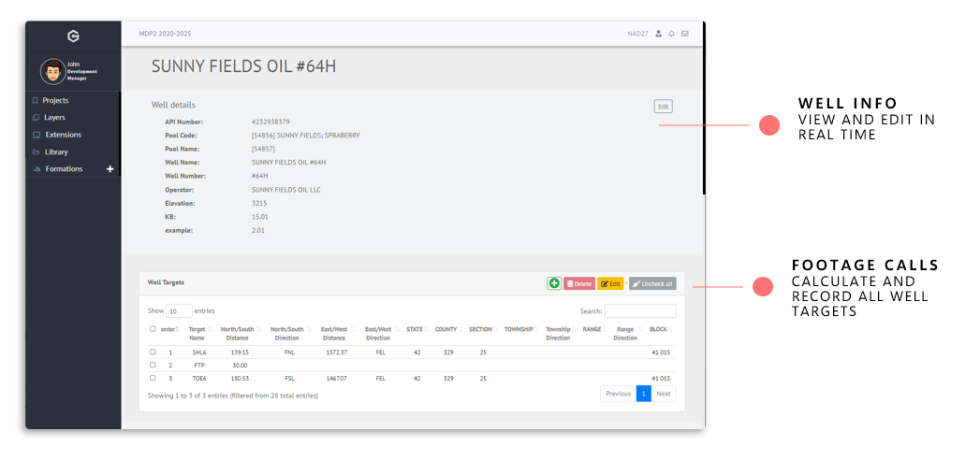Click the hexagon app logo in sidebar
Image resolution: width=980 pixels, height=475 pixels.
[73, 36]
